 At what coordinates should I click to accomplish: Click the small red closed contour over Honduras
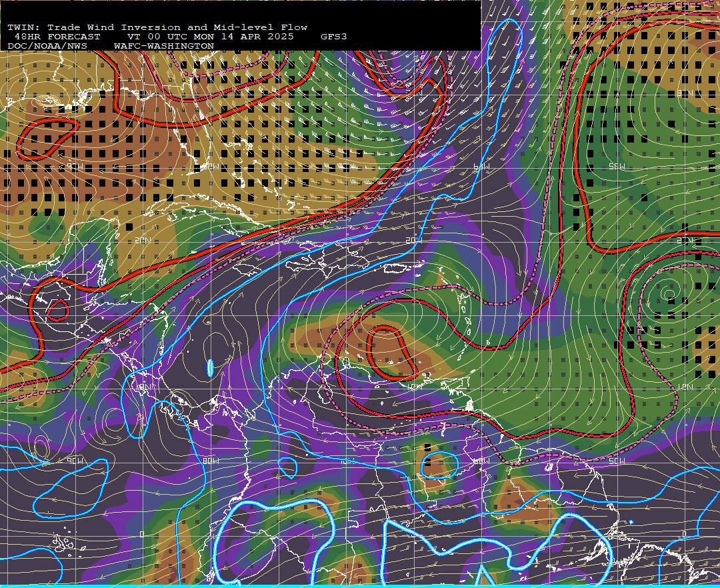pos(57,310)
